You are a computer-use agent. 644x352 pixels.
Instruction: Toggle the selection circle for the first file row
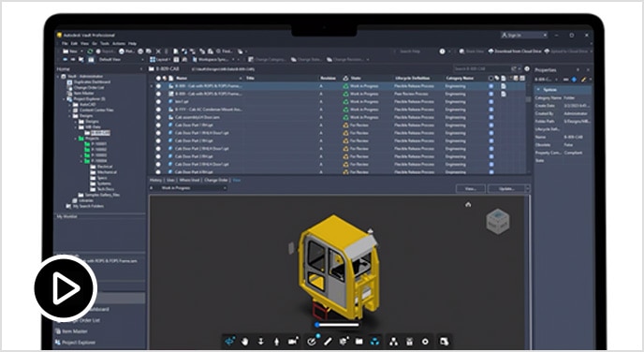click(x=158, y=86)
